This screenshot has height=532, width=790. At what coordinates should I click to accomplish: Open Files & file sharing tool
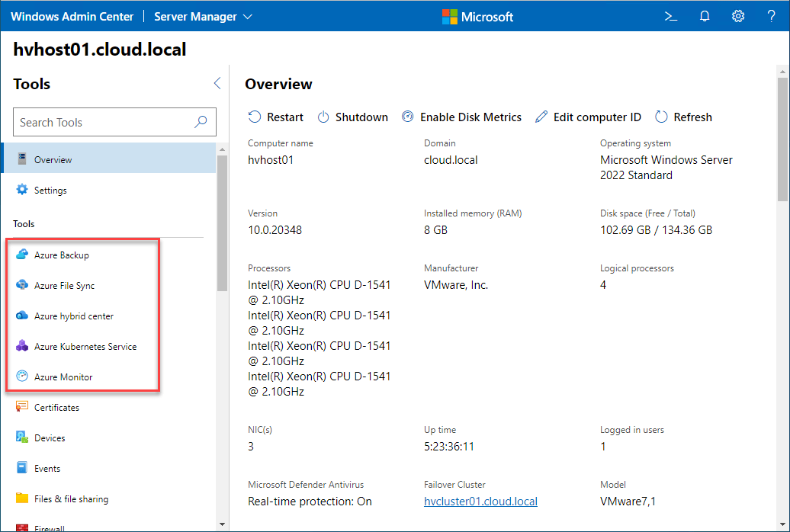pyautogui.click(x=108, y=498)
